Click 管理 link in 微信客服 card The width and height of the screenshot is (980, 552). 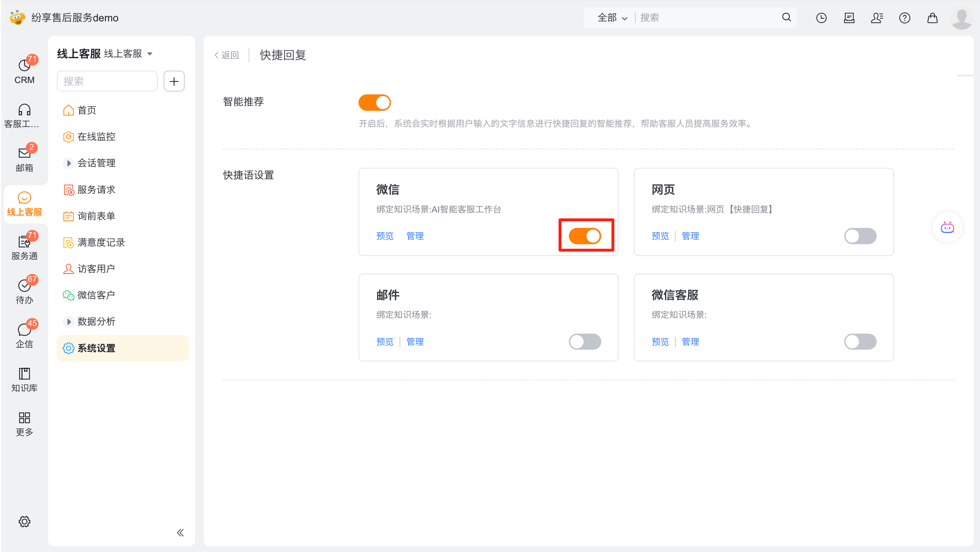(x=690, y=341)
